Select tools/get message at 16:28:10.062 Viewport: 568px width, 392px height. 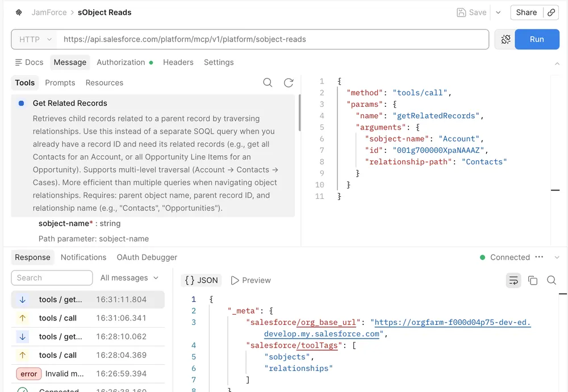(x=87, y=336)
